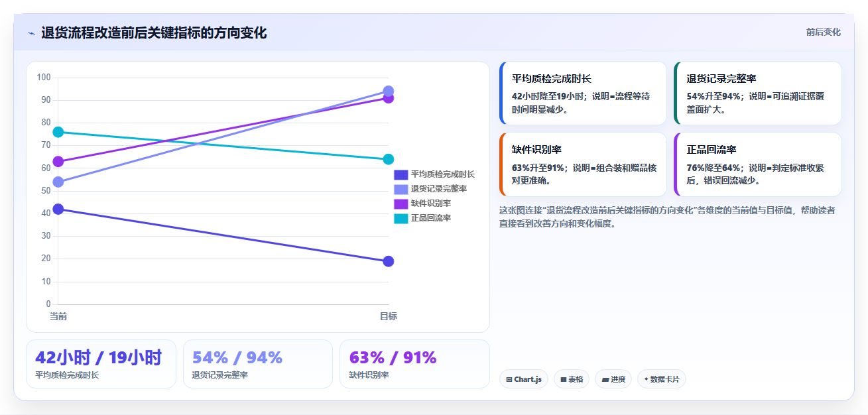Open the 平均质检完成时长 info card

coord(583,93)
